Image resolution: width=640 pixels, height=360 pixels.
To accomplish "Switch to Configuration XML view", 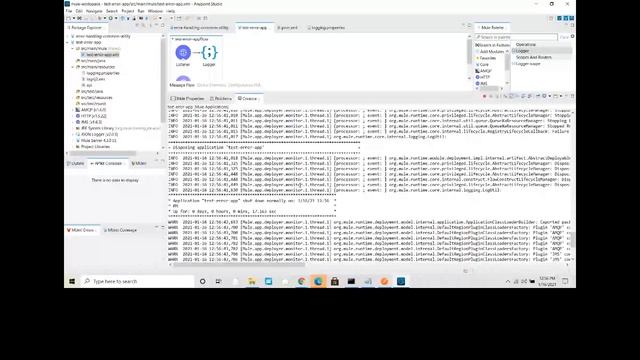I will click(244, 85).
